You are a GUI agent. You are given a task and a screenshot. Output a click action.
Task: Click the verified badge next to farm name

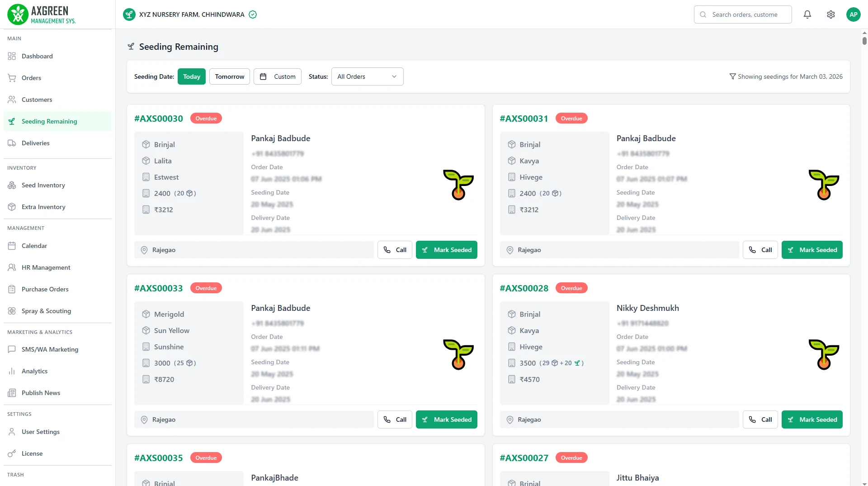coord(253,14)
